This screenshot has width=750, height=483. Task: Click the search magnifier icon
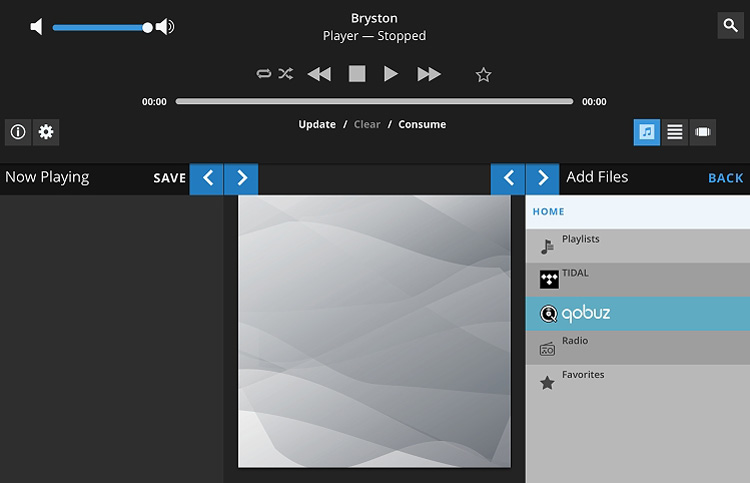[730, 26]
